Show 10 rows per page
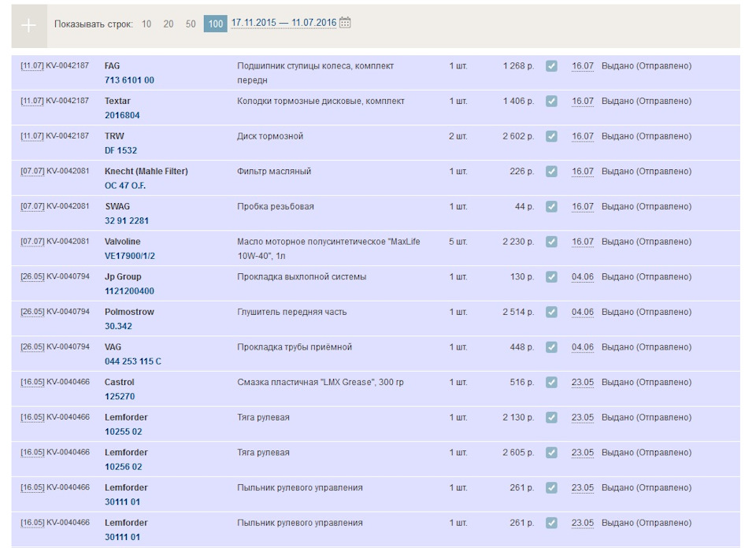Screen dimensions: 756x548 146,24
